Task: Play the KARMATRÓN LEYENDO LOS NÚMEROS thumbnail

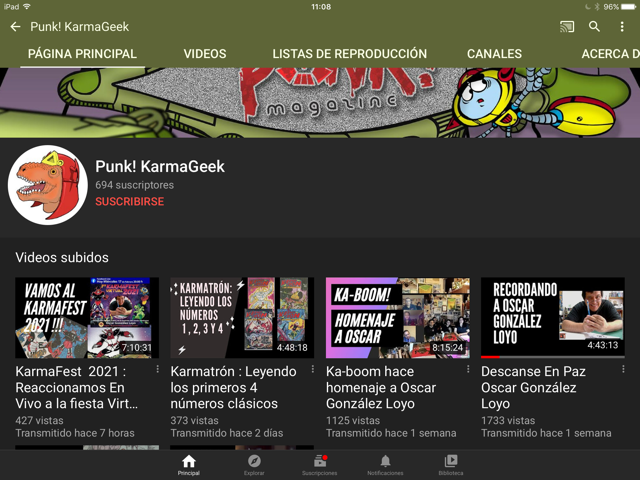Action: pyautogui.click(x=242, y=318)
